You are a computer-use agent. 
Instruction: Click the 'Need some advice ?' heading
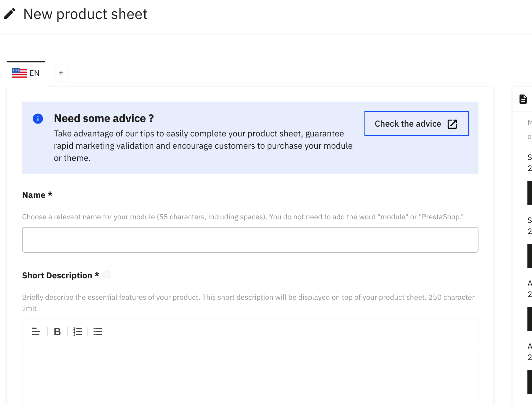click(104, 118)
